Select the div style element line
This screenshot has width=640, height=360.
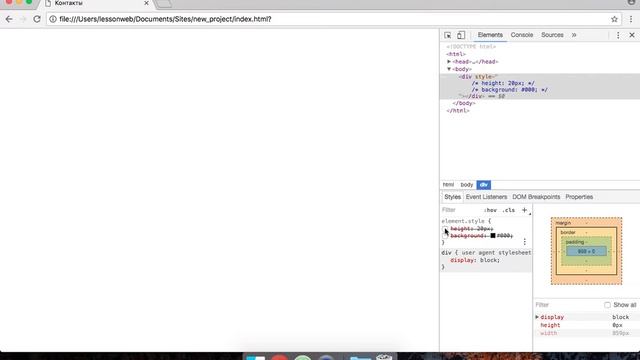coord(478,77)
